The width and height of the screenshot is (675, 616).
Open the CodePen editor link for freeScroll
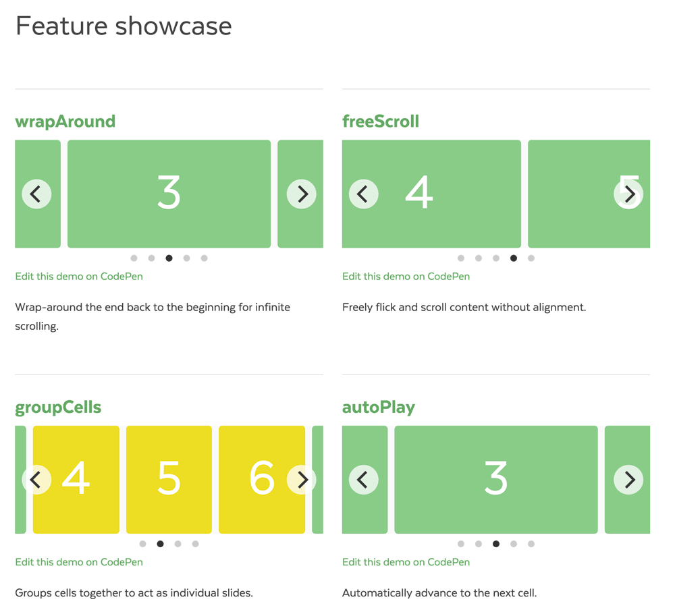coord(406,276)
